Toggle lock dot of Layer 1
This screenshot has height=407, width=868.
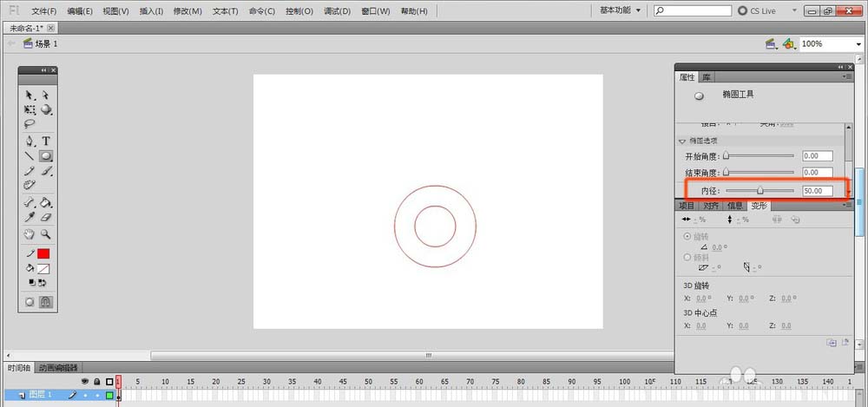coord(97,395)
